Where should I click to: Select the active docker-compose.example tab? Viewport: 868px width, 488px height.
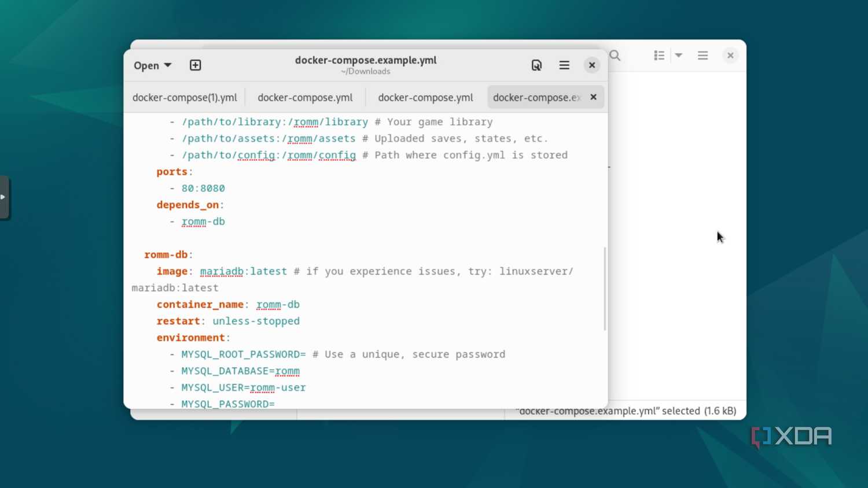[x=536, y=97]
